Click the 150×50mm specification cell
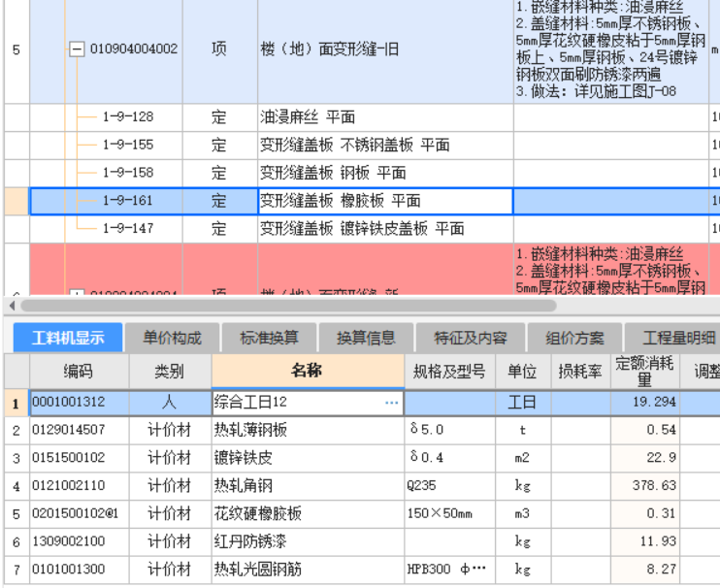 (x=450, y=513)
